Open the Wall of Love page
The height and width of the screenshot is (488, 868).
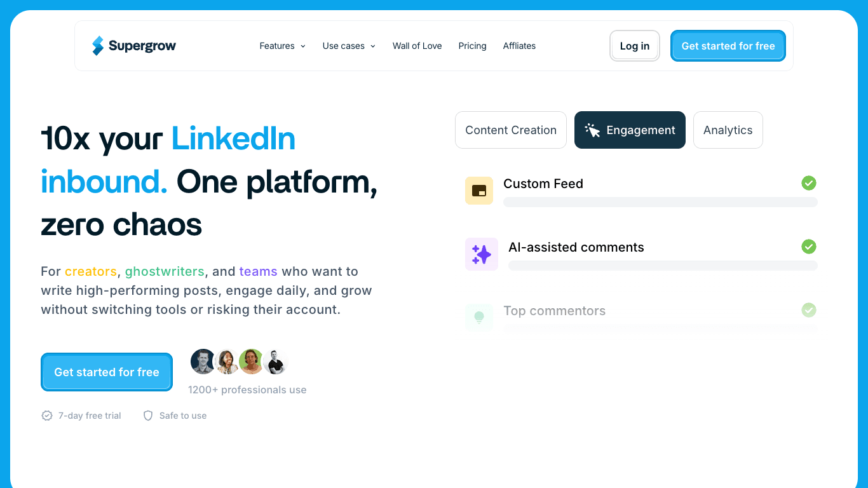417,46
